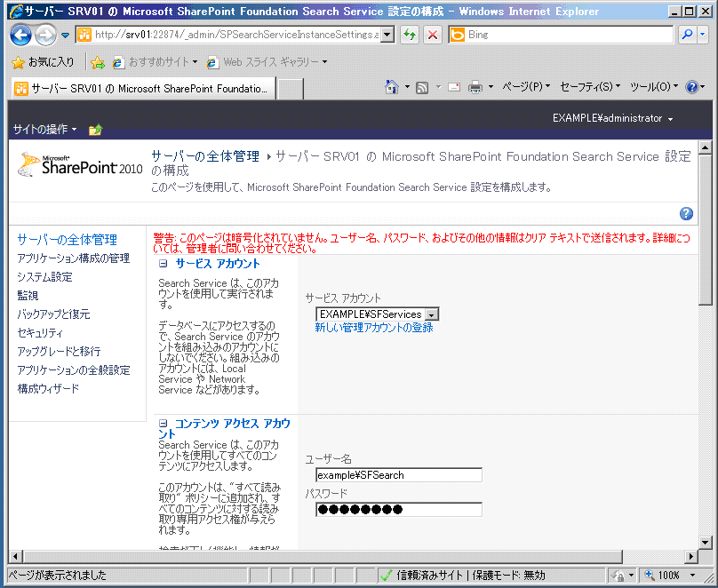Viewport: 718px width, 588px height.
Task: Click the Internet Explorer title bar icon
Action: pos(16,11)
